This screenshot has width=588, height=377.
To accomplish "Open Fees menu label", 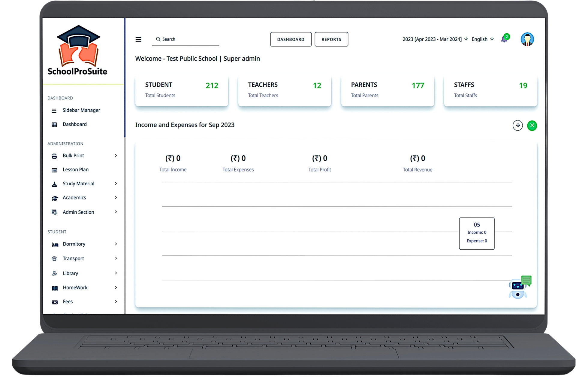I will 68,302.
